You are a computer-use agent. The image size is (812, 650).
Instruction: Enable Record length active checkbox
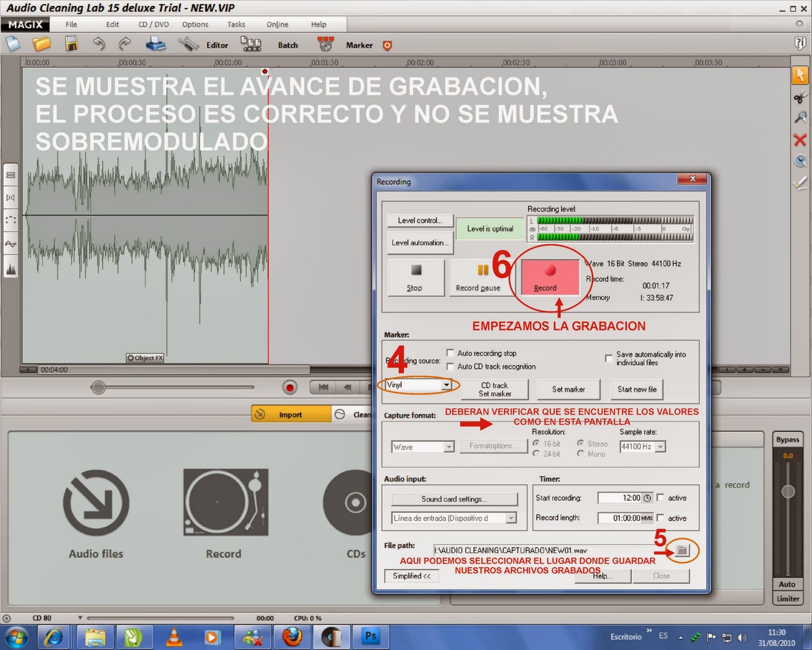pyautogui.click(x=660, y=518)
